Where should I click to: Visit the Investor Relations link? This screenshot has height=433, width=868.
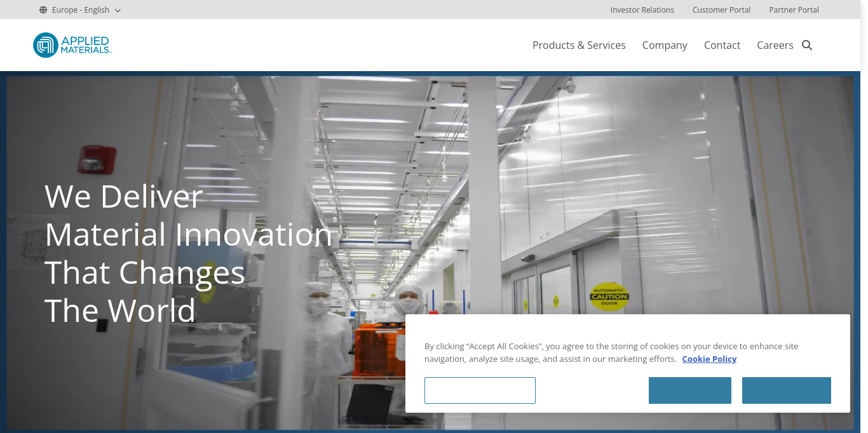pos(642,10)
